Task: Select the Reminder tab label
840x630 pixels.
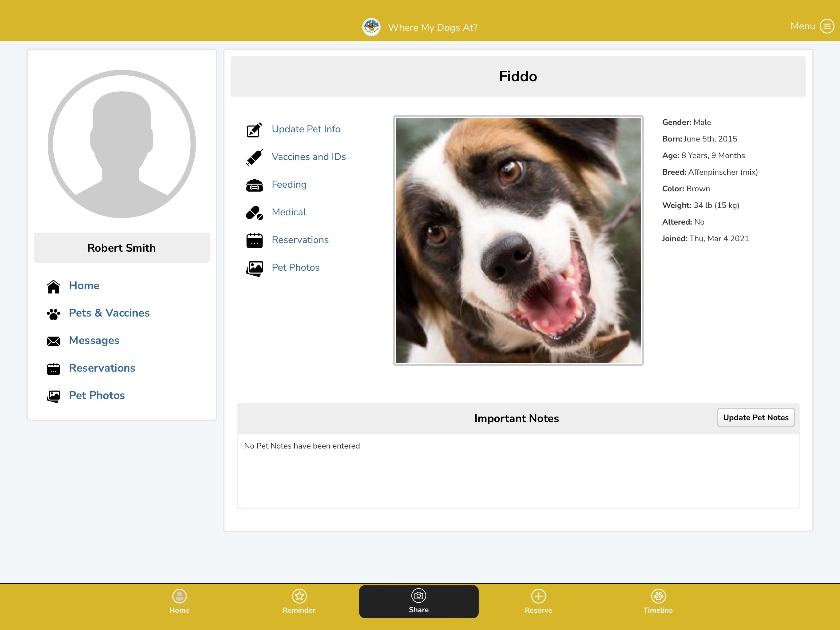Action: (299, 610)
